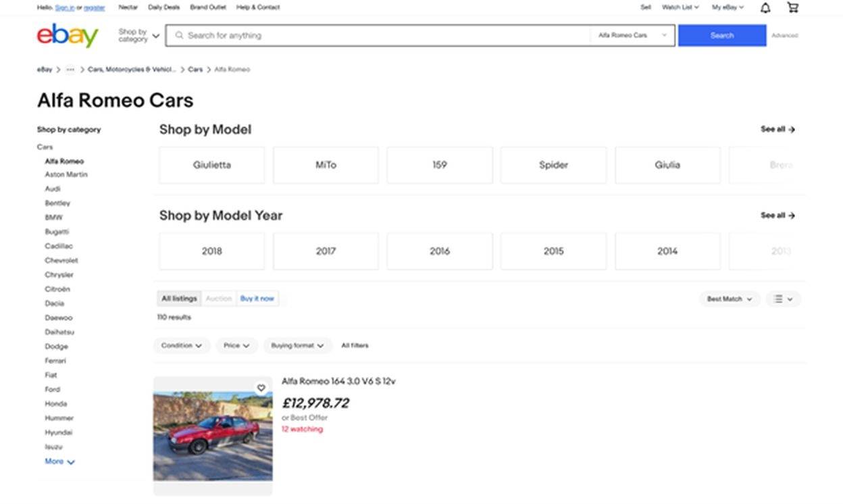Select model year 2015
Image resolution: width=843 pixels, height=504 pixels.
click(x=553, y=251)
